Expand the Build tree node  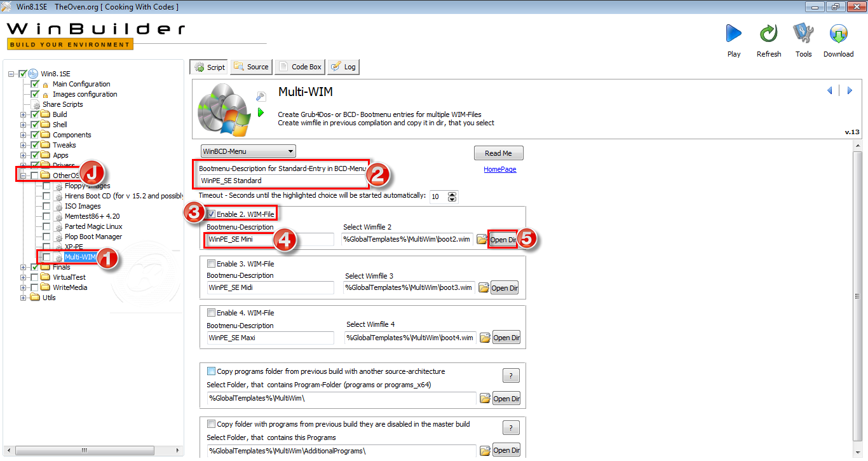(x=24, y=114)
